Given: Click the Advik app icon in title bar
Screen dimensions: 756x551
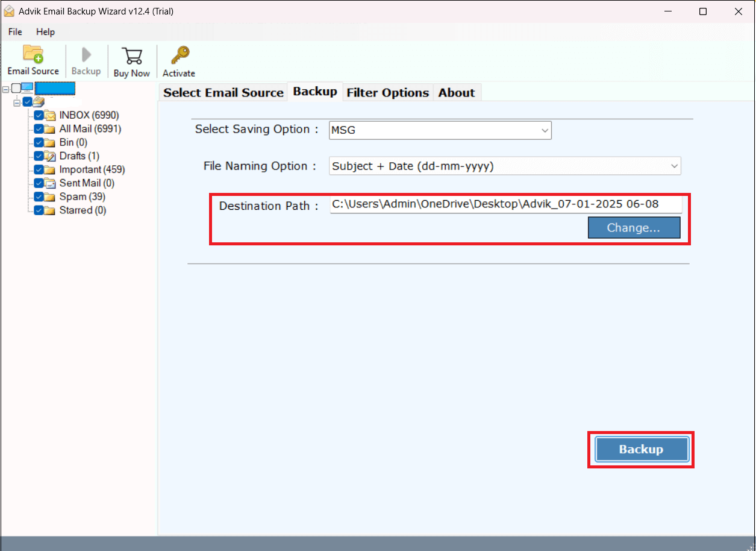Looking at the screenshot, I should tap(9, 11).
